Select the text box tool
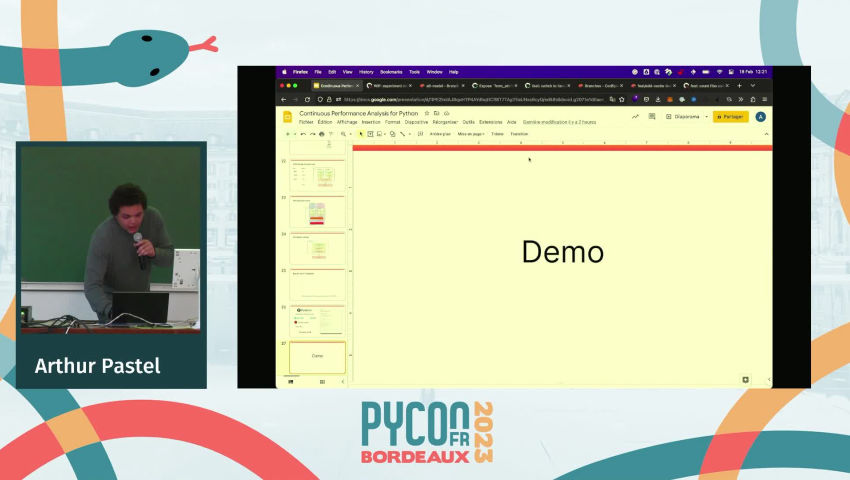 371,133
